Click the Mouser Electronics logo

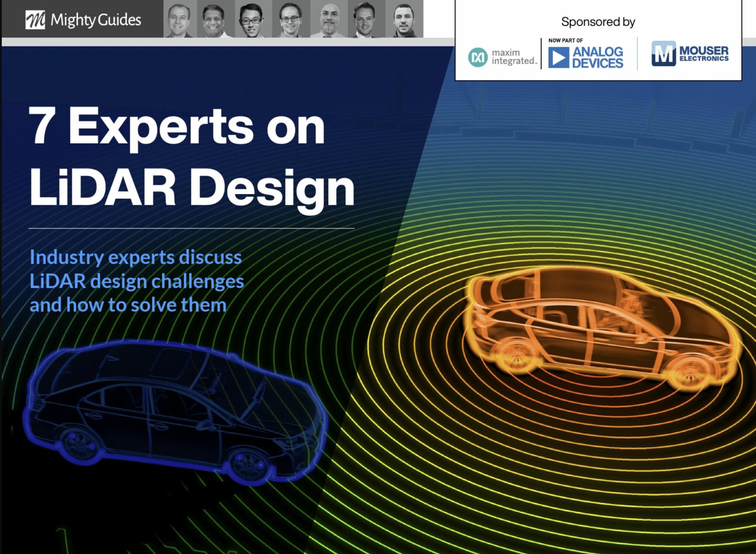[690, 54]
